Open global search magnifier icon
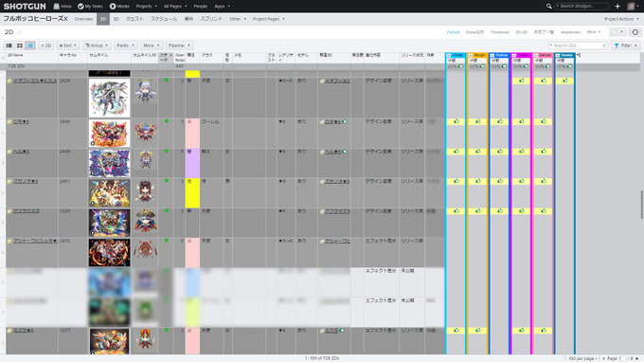The height and width of the screenshot is (362, 644). 548,7
